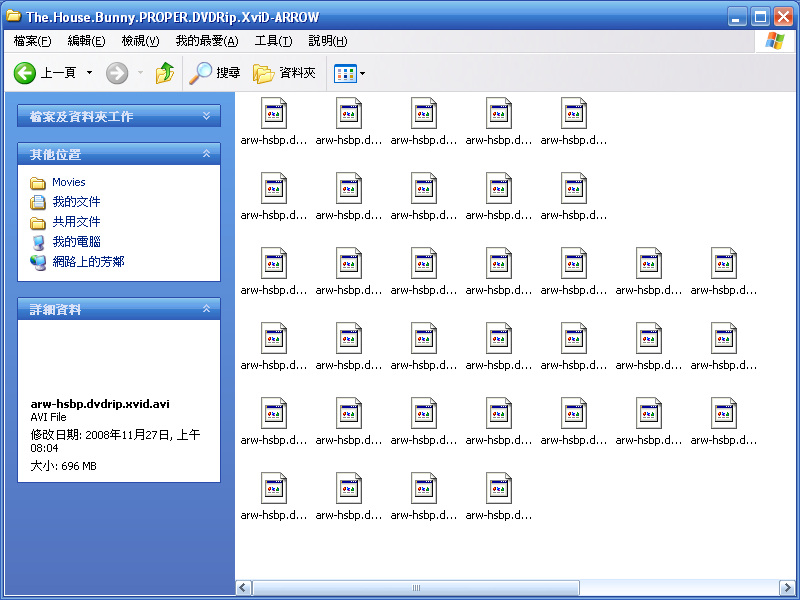Click the horizontal scrollbar thumb
Viewport: 800px width, 600px height.
(415, 587)
